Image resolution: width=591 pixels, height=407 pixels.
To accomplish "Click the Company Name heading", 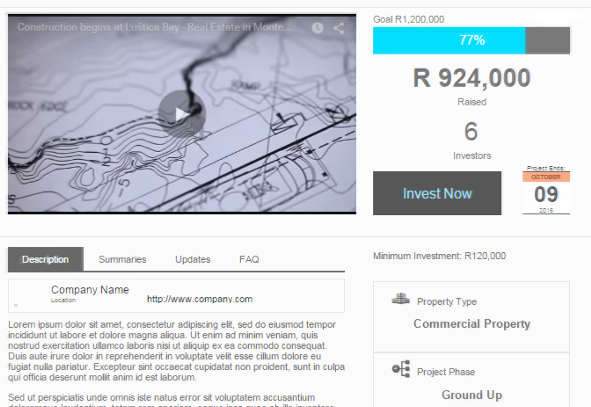I will pos(90,289).
